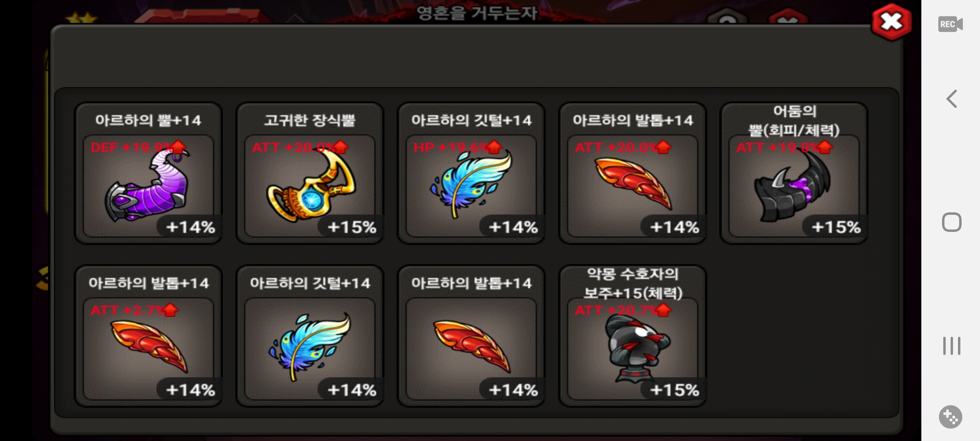This screenshot has width=980, height=441.
Task: Open the game tools controller icon
Action: click(951, 417)
